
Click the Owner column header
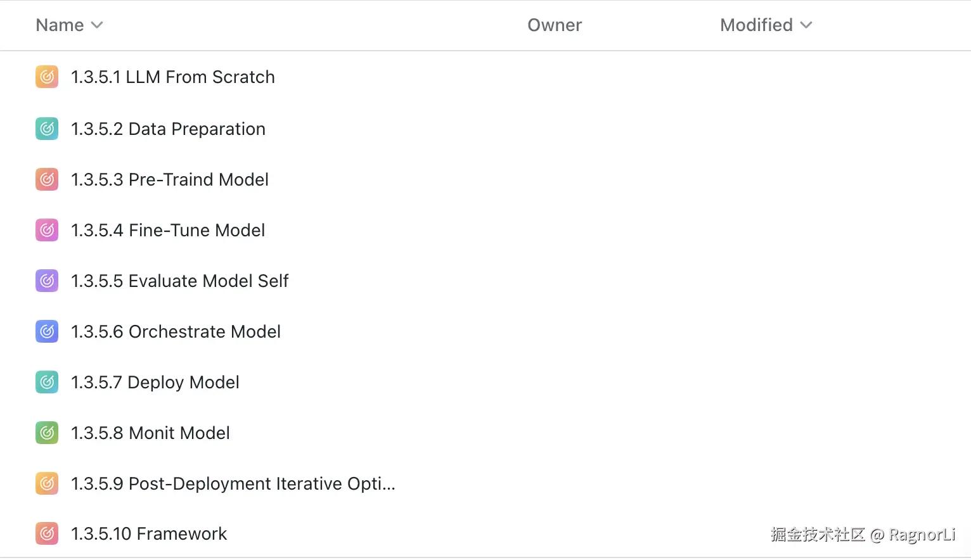(554, 25)
